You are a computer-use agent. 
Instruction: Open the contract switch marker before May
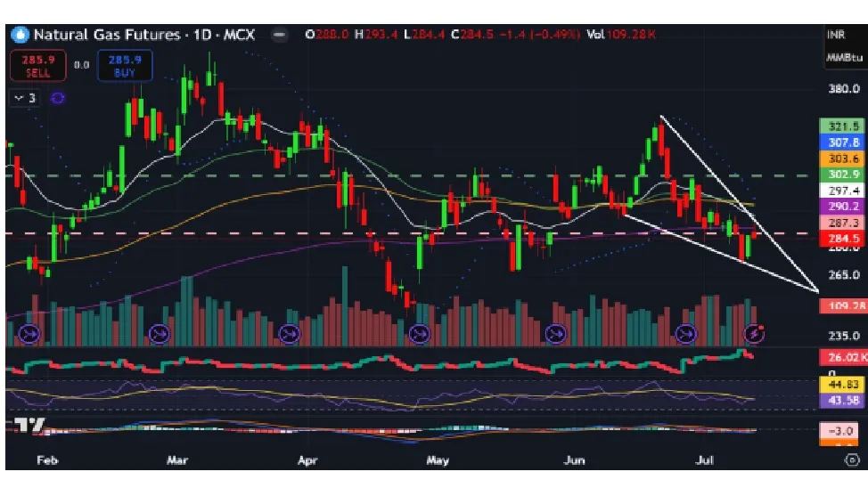(x=419, y=334)
